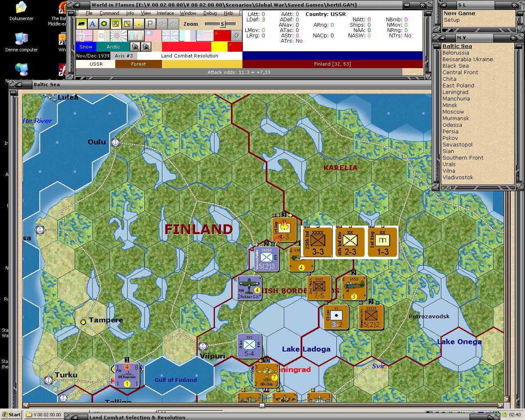This screenshot has width=525, height=420.
Task: Select the Finnish Fokker C.X aircraft counter
Action: pos(249,288)
